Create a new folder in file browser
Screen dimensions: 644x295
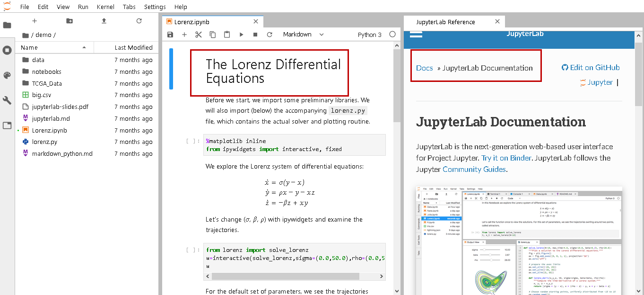70,21
